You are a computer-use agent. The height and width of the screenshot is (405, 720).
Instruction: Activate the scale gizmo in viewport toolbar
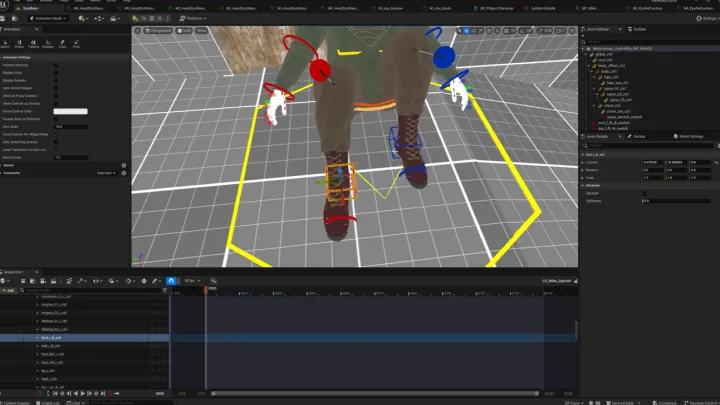pyautogui.click(x=480, y=31)
